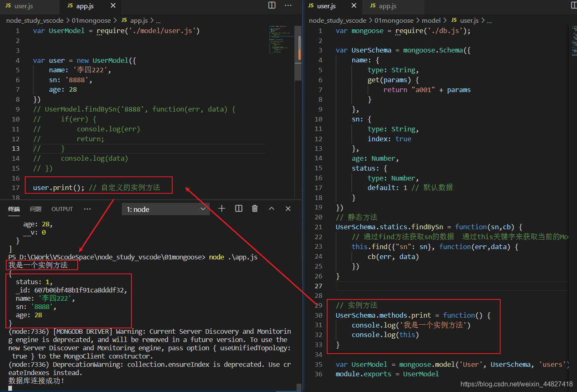Click 'UserModel' on line 1 of app.js
577x392 pixels.
(x=66, y=31)
